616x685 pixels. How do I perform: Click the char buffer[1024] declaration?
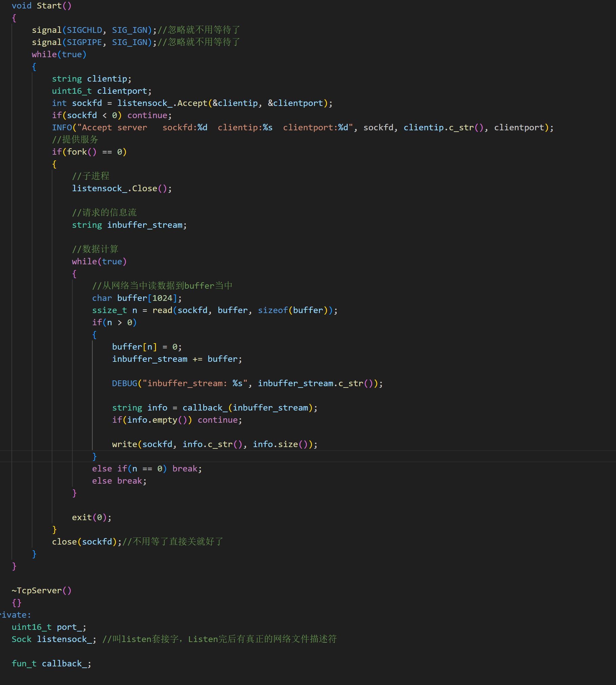[137, 298]
